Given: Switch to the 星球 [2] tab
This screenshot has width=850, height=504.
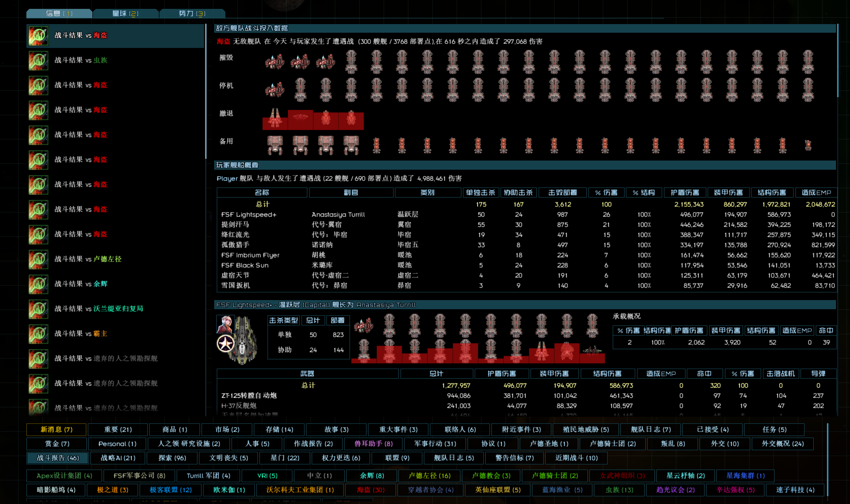Looking at the screenshot, I should click(125, 14).
